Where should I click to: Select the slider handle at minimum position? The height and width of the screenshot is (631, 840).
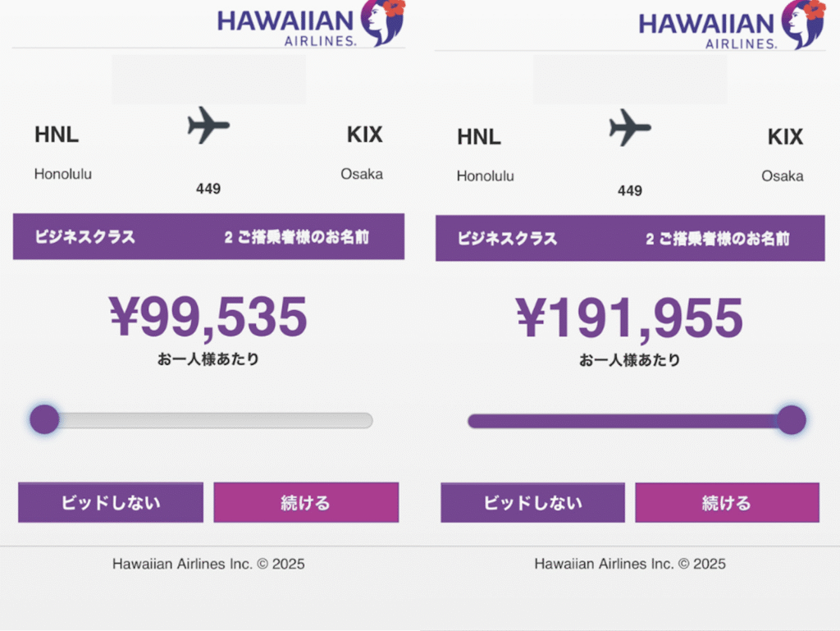(x=44, y=419)
